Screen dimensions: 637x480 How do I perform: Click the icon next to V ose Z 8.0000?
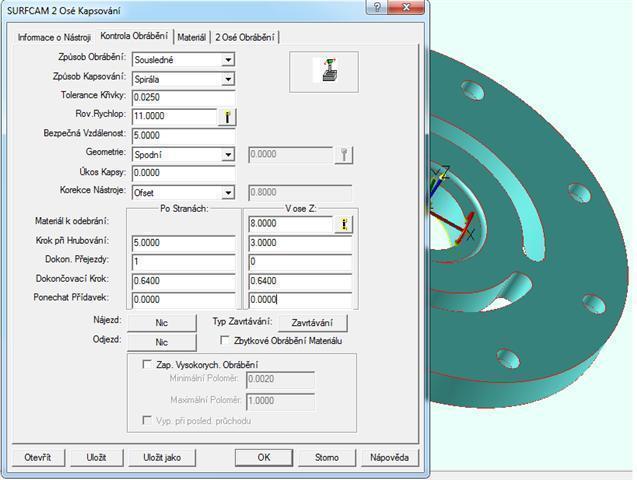[x=344, y=224]
